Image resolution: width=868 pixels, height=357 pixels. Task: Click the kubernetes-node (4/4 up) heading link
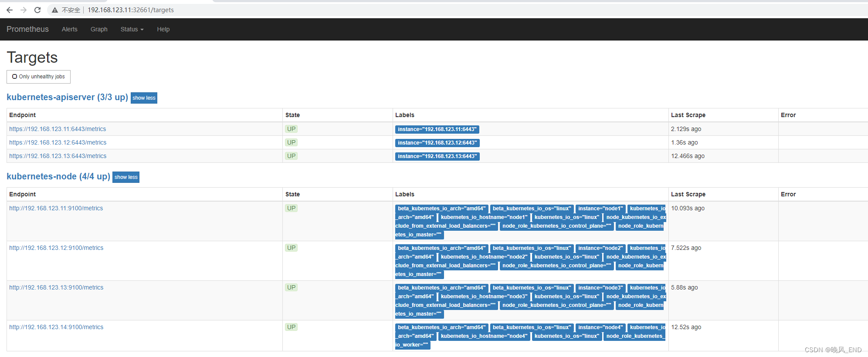pyautogui.click(x=58, y=176)
